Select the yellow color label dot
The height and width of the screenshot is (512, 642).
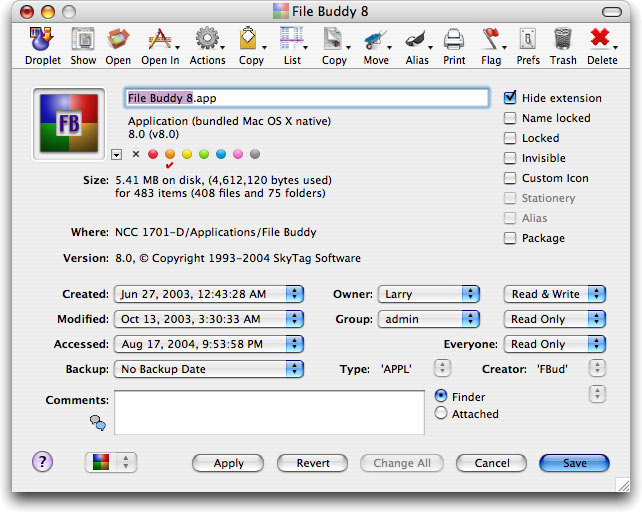187,154
